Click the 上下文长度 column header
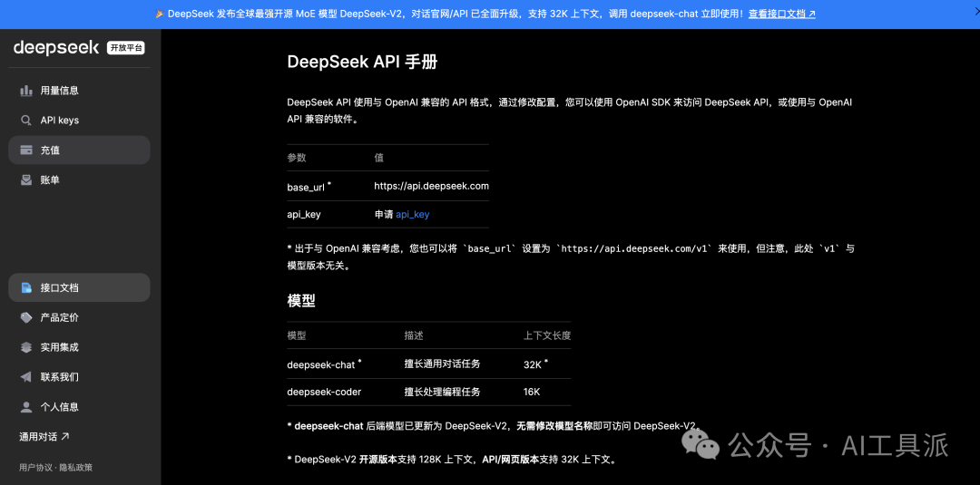This screenshot has width=980, height=485. [x=547, y=335]
